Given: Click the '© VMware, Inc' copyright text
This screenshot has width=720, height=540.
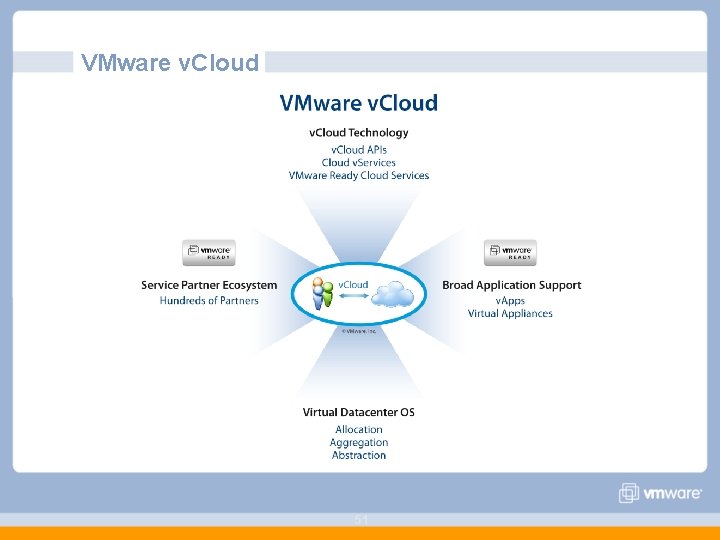Looking at the screenshot, I should pyautogui.click(x=359, y=331).
